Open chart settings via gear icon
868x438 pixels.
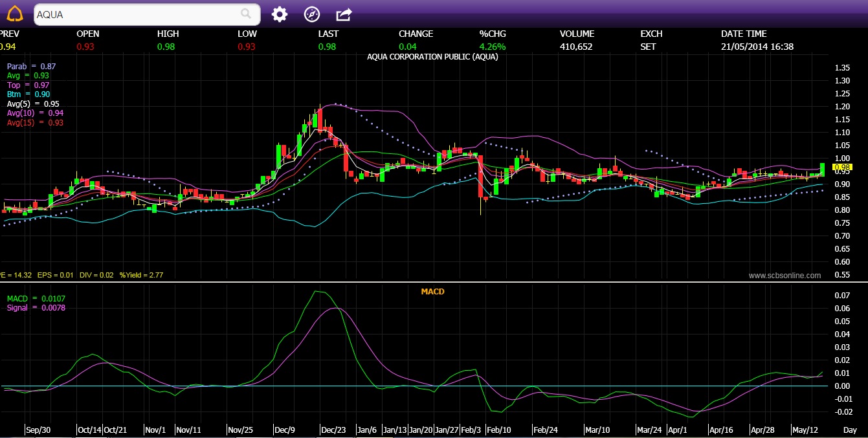[x=279, y=14]
